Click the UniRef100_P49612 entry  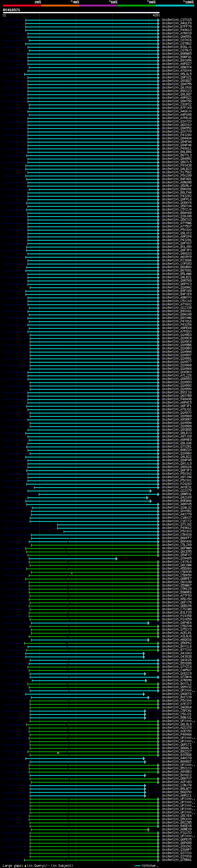pyautogui.click(x=177, y=528)
